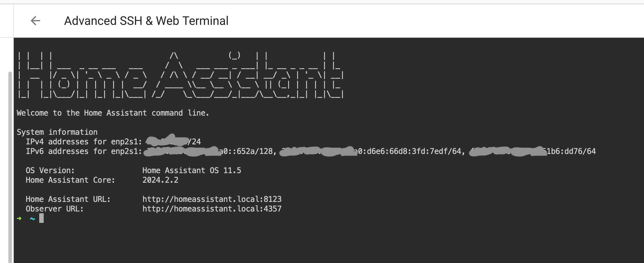This screenshot has width=644, height=263.
Task: Click the OS Version label
Action: (50, 170)
